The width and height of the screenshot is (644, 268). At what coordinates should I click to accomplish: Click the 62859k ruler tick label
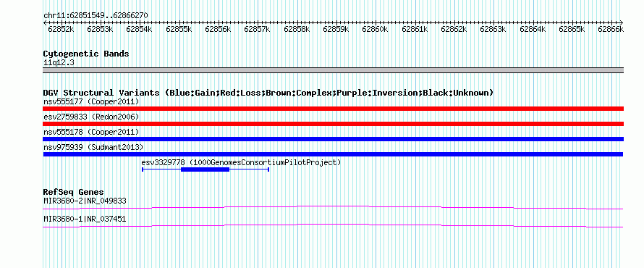336,29
